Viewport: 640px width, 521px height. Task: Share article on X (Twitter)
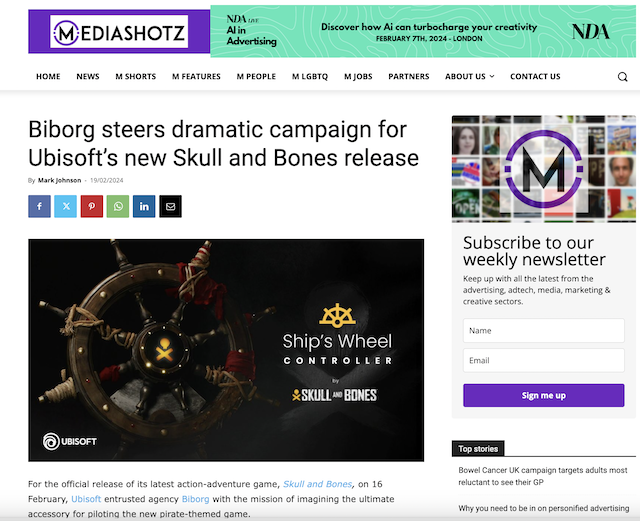click(x=66, y=206)
